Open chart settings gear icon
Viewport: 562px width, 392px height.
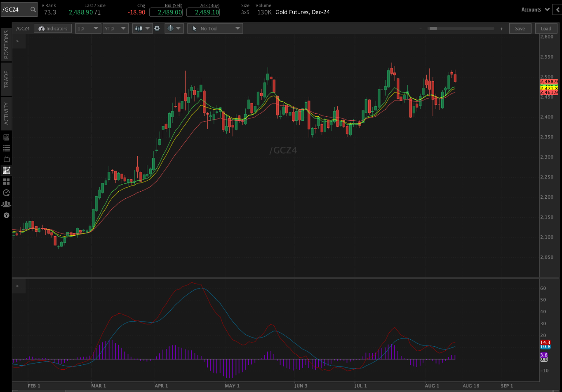pos(157,28)
